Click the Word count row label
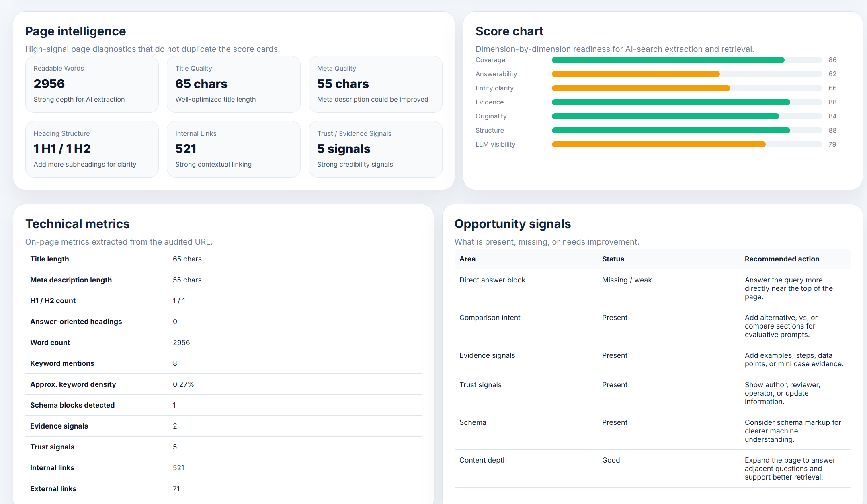867x504 pixels. point(50,343)
